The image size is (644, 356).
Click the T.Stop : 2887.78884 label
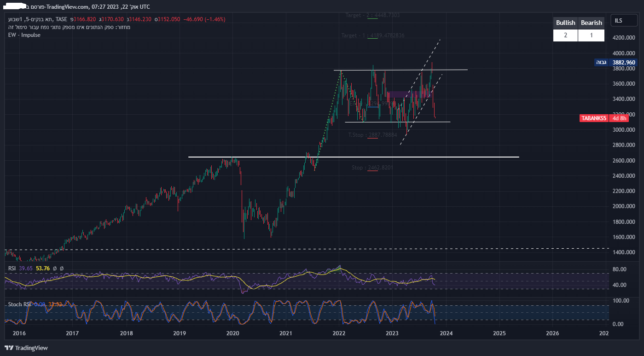tap(373, 135)
